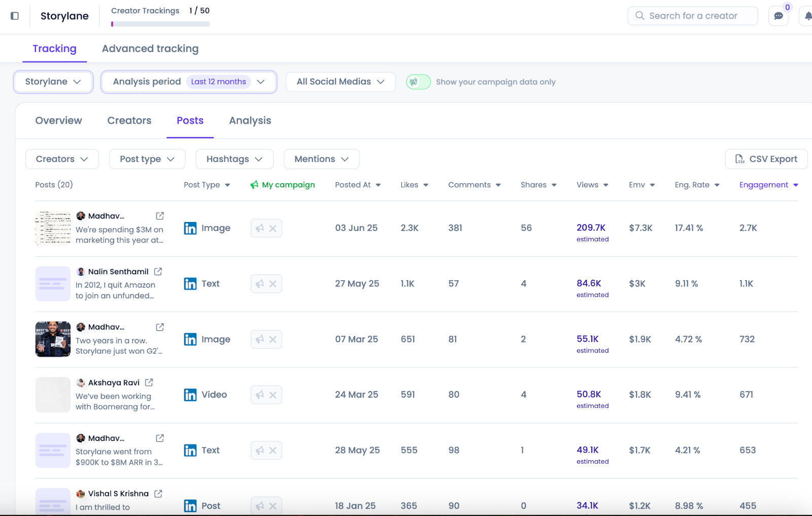
Task: Open the Analysis period dropdown
Action: coord(189,82)
